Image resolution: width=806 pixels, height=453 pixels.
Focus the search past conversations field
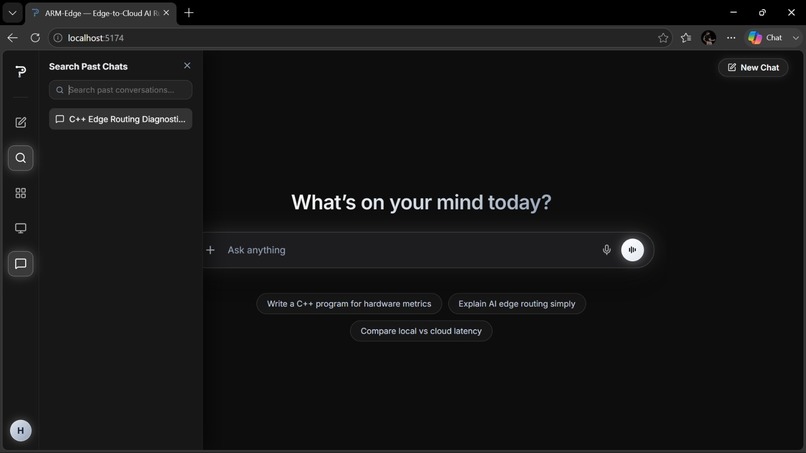tap(121, 89)
